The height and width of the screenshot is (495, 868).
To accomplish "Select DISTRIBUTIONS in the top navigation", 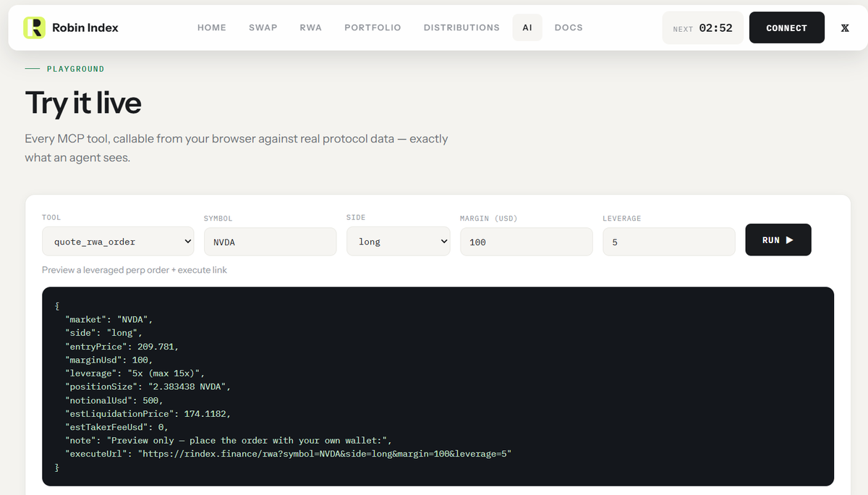I will 461,27.
